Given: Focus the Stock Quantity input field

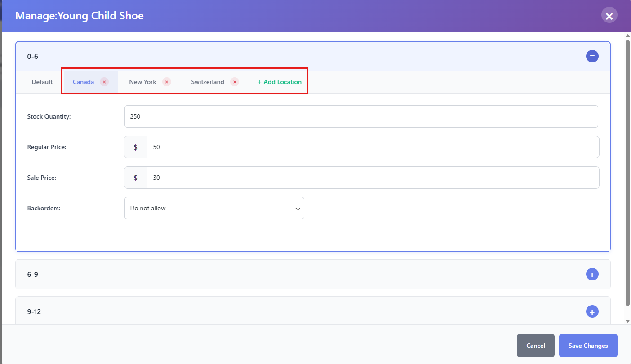Looking at the screenshot, I should coord(361,116).
